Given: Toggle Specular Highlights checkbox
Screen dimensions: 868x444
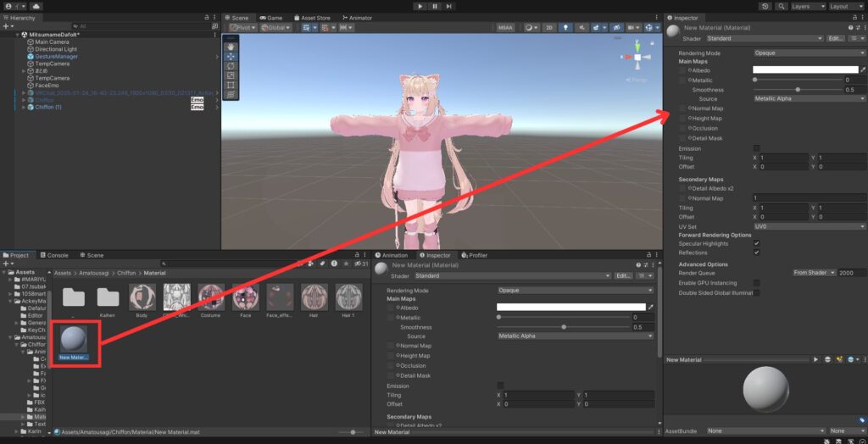Looking at the screenshot, I should pyautogui.click(x=756, y=243).
